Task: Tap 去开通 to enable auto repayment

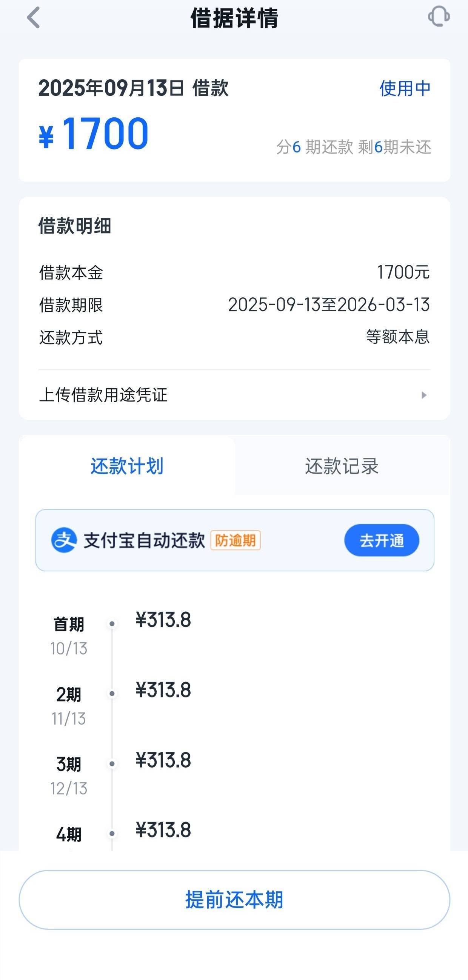Action: 382,540
